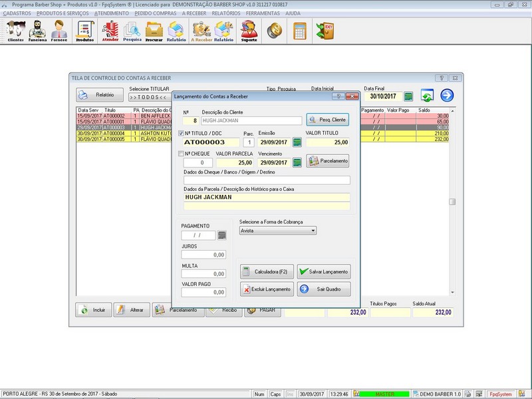Click the green refresh icon in Contas a Receber
This screenshot has width=532, height=399.
tap(427, 95)
